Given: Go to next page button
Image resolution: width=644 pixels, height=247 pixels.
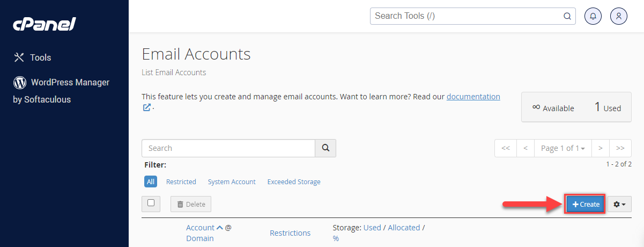Looking at the screenshot, I should click(601, 148).
